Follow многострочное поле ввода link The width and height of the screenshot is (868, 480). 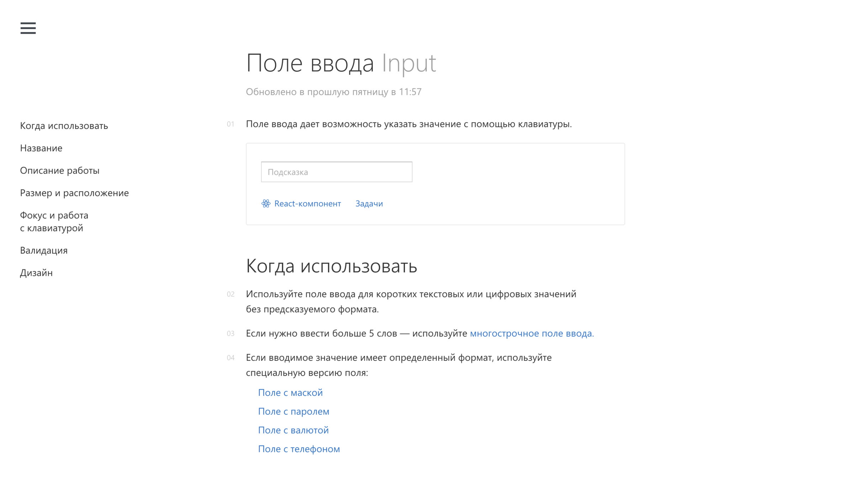(531, 333)
